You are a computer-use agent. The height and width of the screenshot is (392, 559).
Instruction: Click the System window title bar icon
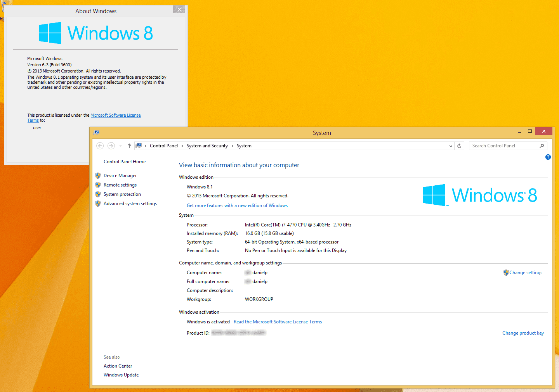(96, 133)
